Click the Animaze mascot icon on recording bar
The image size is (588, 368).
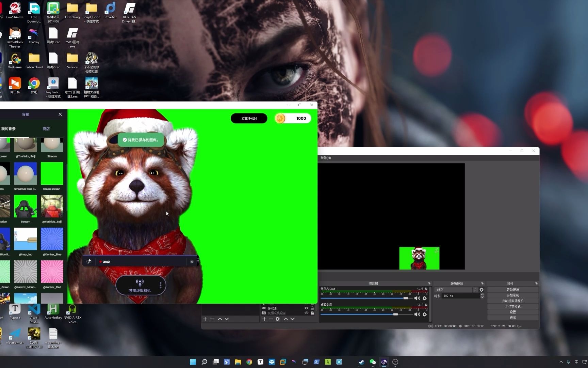[89, 261]
